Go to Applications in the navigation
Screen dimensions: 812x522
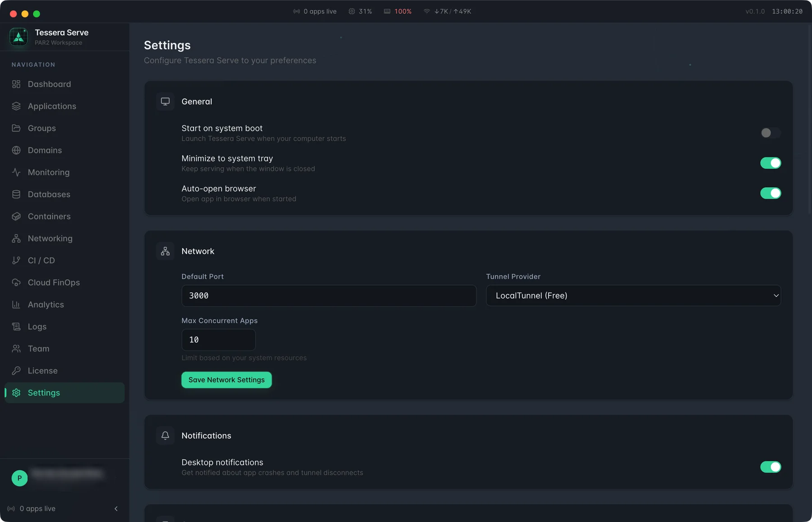[x=65, y=106]
